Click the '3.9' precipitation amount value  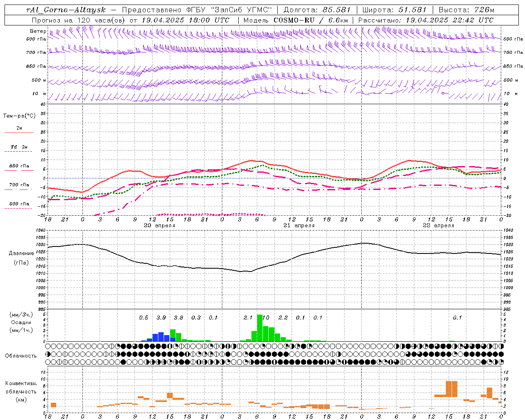tap(161, 317)
